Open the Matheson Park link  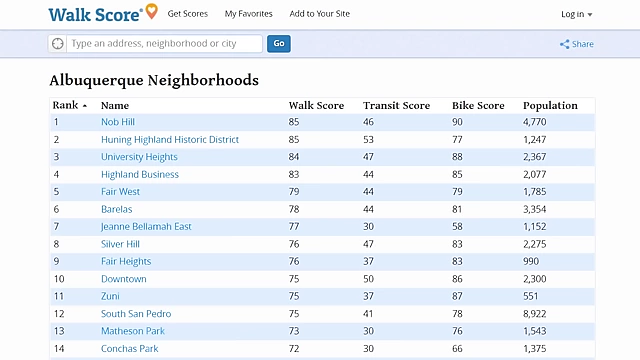133,331
